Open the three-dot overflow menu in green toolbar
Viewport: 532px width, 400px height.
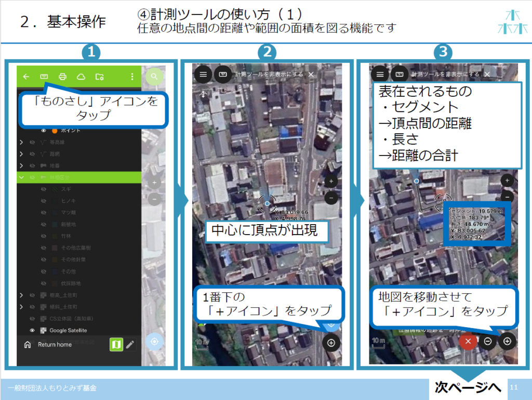132,77
